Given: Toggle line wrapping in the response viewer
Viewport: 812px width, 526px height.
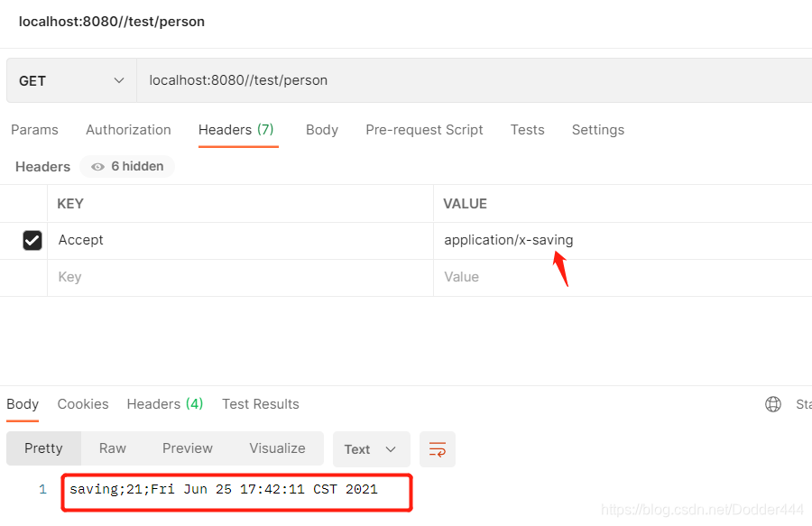Looking at the screenshot, I should (438, 448).
